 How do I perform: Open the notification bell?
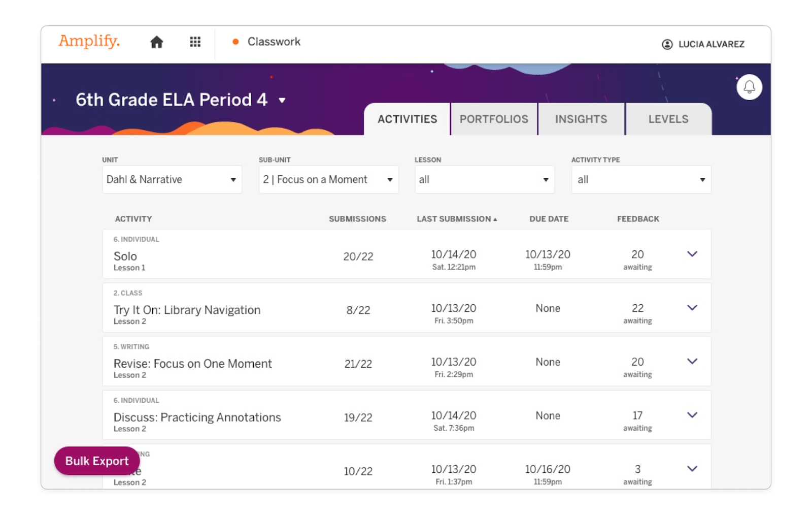[749, 87]
